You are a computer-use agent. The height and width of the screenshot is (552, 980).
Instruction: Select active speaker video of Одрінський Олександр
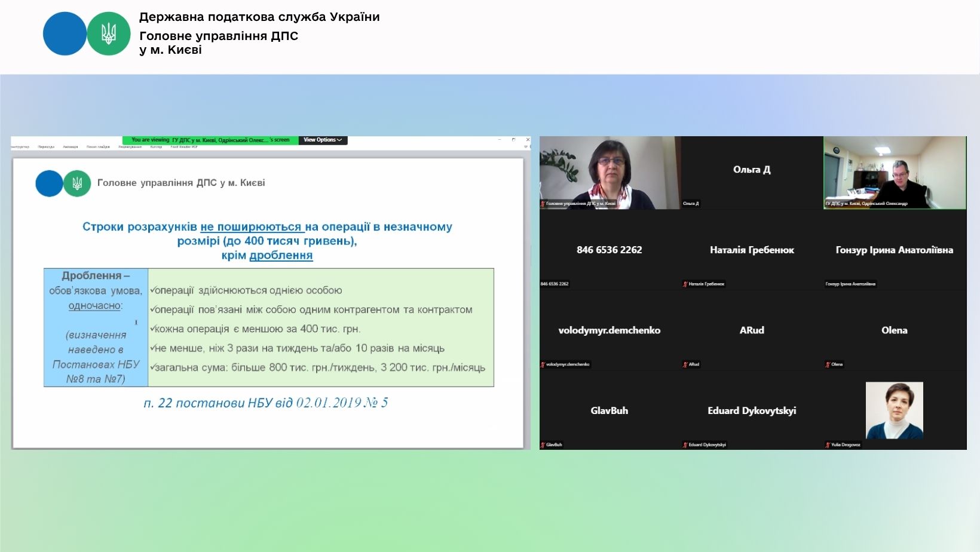[x=895, y=172]
